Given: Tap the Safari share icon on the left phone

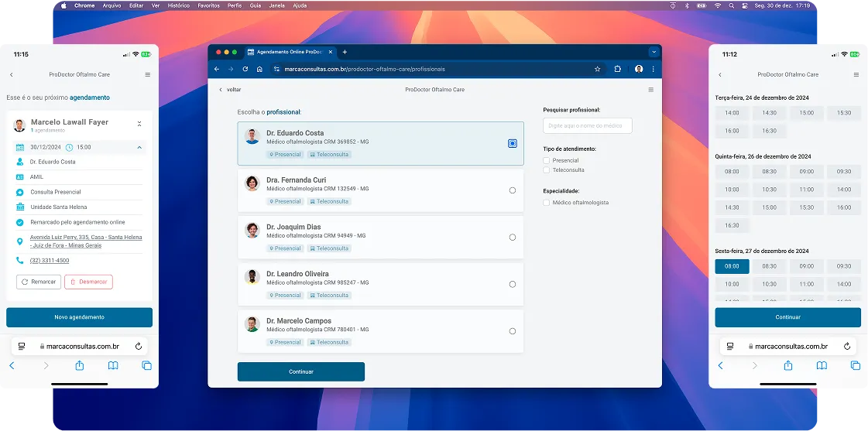Looking at the screenshot, I should click(80, 365).
